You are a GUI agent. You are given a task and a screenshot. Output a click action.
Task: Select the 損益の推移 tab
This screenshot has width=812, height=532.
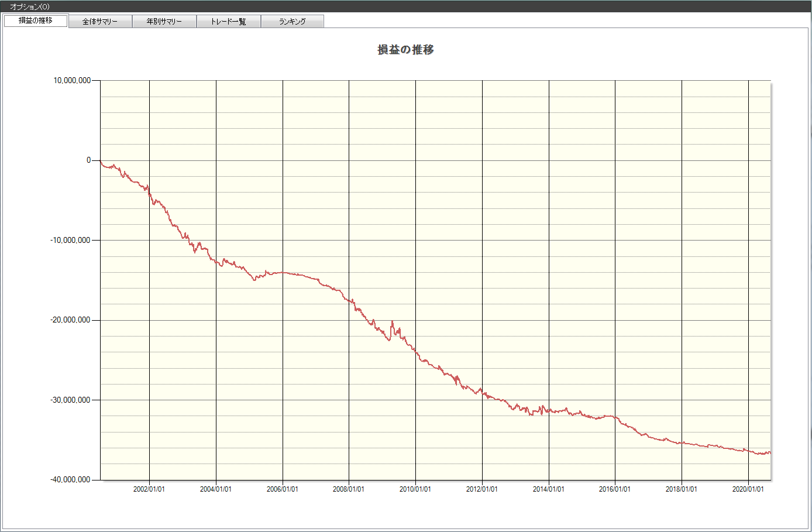(x=36, y=20)
